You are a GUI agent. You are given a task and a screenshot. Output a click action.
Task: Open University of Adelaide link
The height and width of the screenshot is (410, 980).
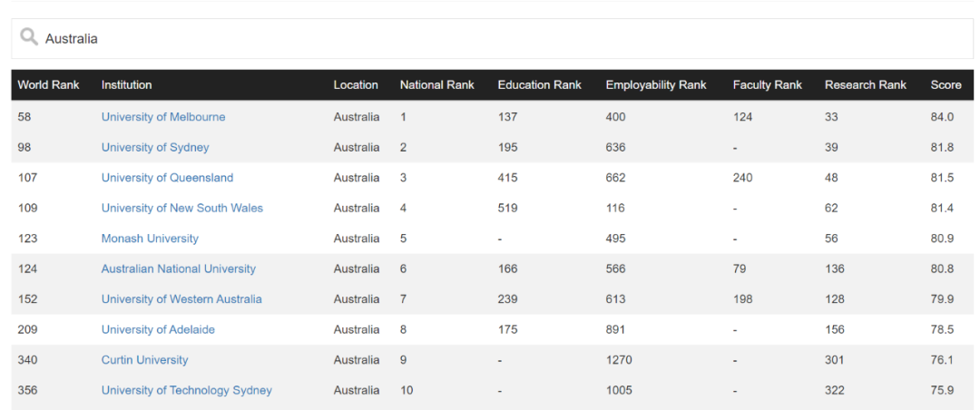[x=158, y=329]
